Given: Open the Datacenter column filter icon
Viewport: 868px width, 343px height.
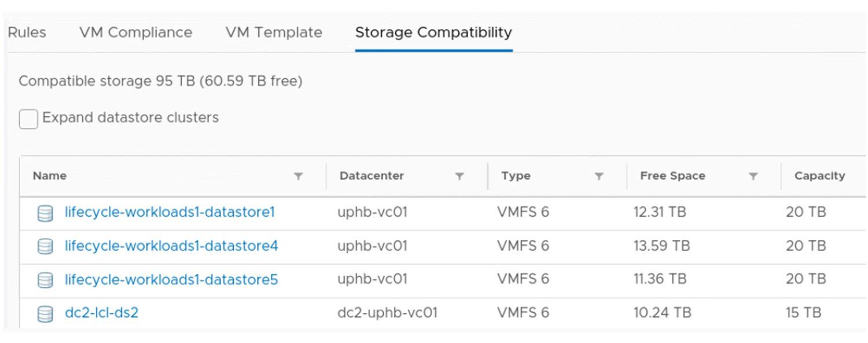Looking at the screenshot, I should click(x=459, y=176).
